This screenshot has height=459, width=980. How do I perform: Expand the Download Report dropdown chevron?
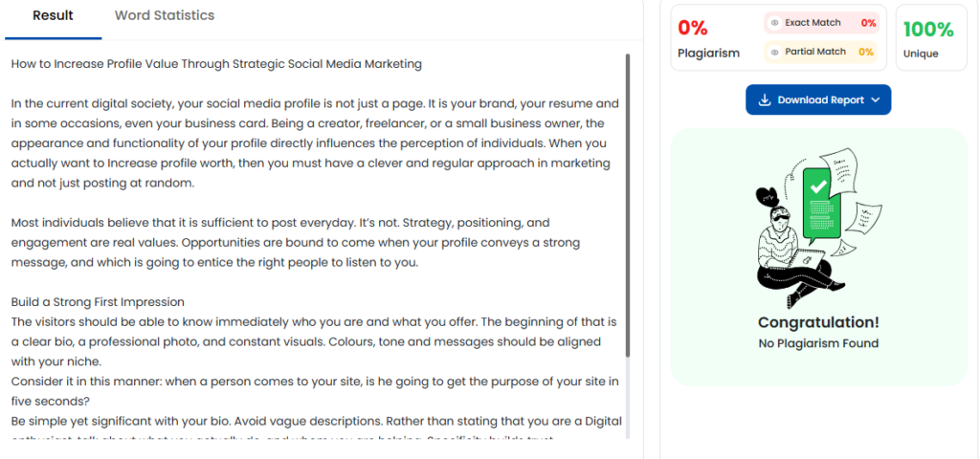(876, 100)
